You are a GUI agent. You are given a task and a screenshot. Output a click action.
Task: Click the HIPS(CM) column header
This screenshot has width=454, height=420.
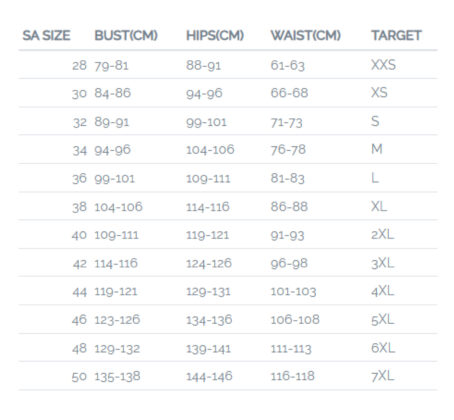(x=215, y=35)
